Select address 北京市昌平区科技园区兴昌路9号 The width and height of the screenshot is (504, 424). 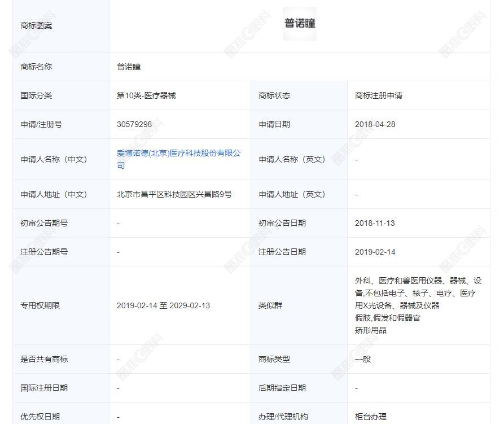click(x=174, y=194)
